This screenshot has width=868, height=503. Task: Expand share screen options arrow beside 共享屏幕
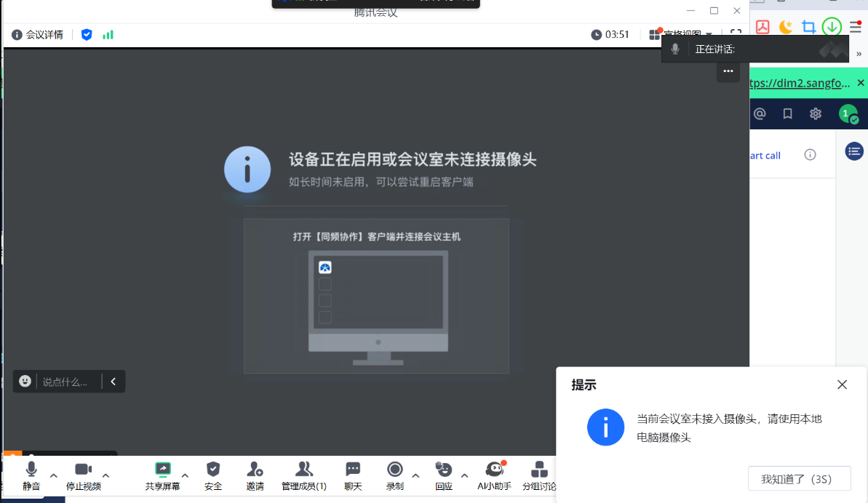185,475
